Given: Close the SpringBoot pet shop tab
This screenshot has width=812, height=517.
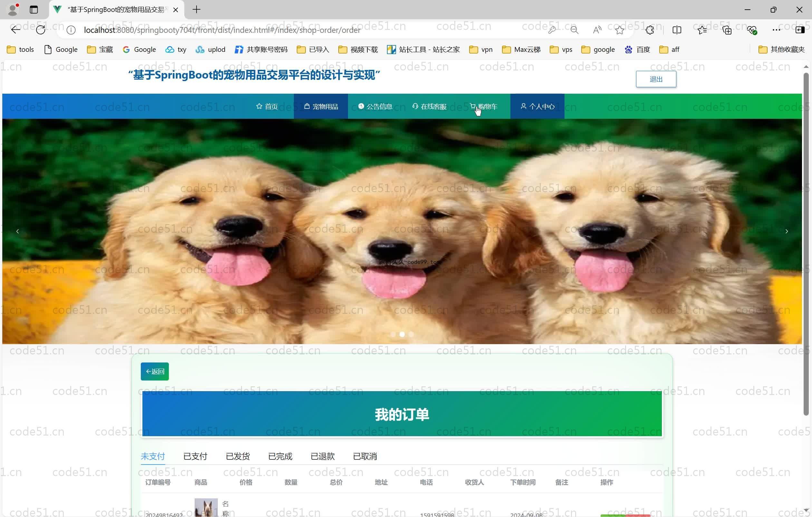Looking at the screenshot, I should click(175, 10).
